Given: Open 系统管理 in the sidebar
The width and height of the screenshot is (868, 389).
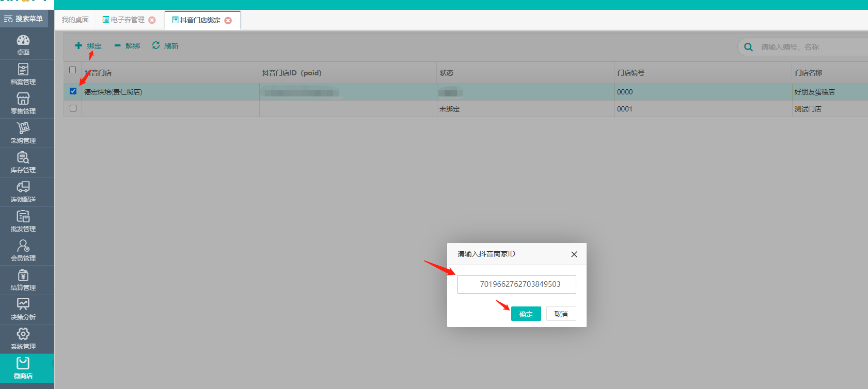Looking at the screenshot, I should (x=23, y=339).
